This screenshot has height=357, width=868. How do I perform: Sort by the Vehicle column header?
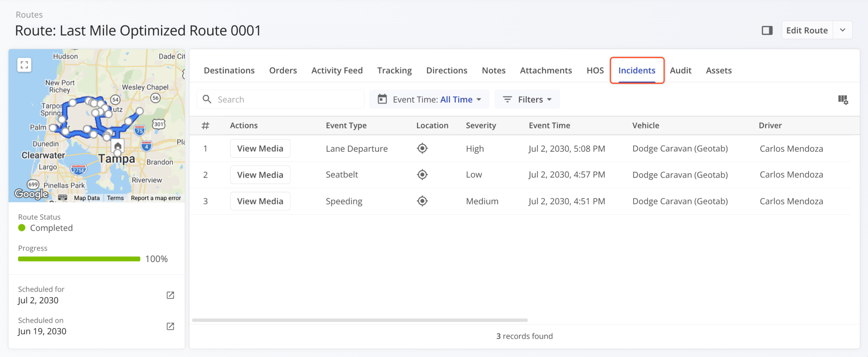646,126
